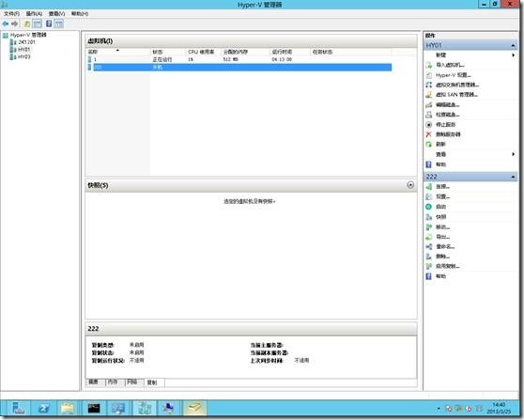The height and width of the screenshot is (420, 524).
Task: Open Command Prompt from the taskbar
Action: click(x=94, y=409)
